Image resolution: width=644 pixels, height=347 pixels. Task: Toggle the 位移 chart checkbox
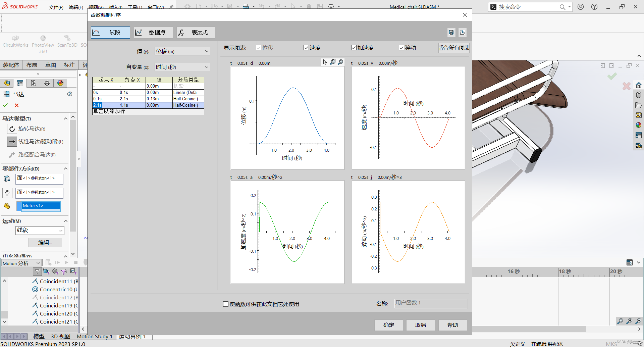coord(259,48)
